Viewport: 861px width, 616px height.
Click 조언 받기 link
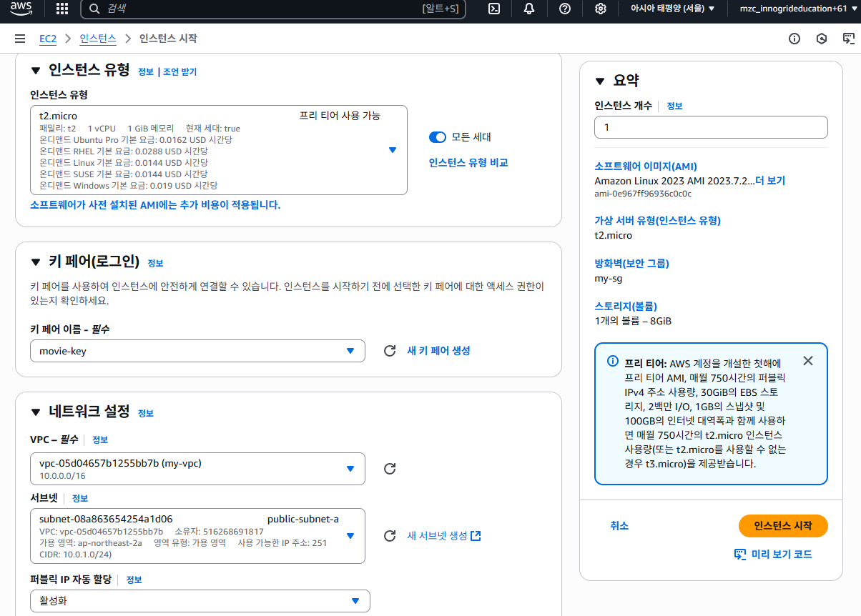(179, 71)
